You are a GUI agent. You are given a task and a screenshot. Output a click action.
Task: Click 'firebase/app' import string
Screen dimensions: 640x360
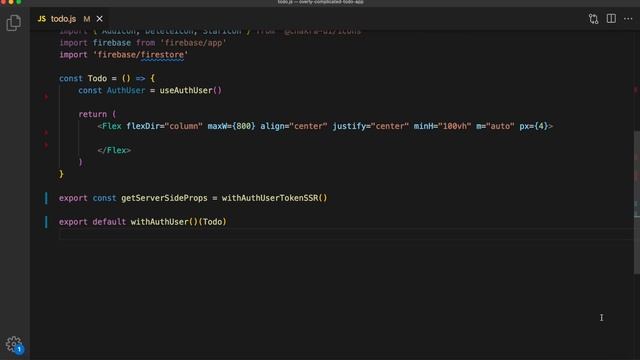coord(193,43)
